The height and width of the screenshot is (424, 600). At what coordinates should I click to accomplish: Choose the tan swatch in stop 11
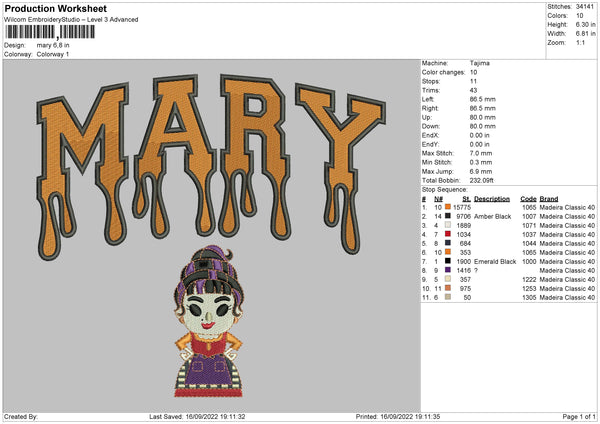[x=448, y=297]
